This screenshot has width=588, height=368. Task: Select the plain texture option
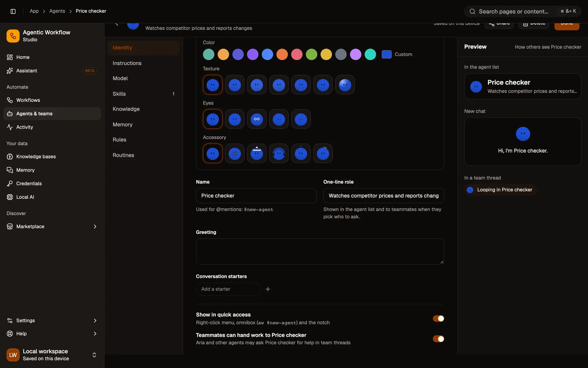[x=213, y=85]
